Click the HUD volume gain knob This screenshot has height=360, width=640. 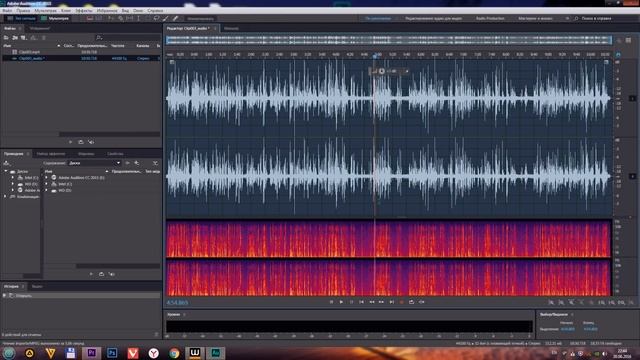(382, 71)
